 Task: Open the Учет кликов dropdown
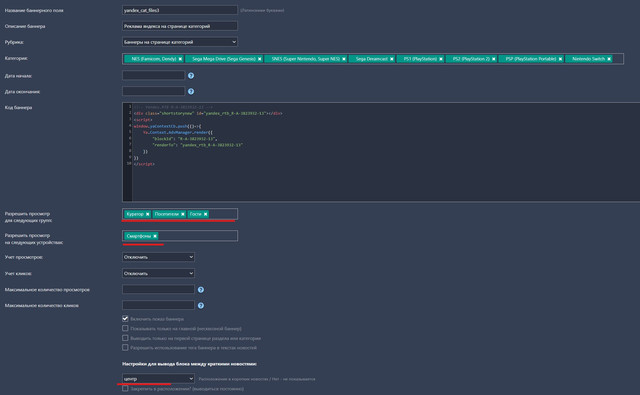tap(158, 273)
